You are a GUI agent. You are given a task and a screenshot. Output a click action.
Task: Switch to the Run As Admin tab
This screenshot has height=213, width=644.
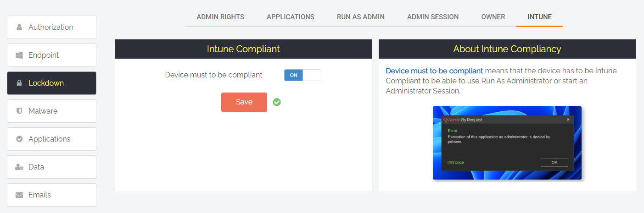point(361,17)
